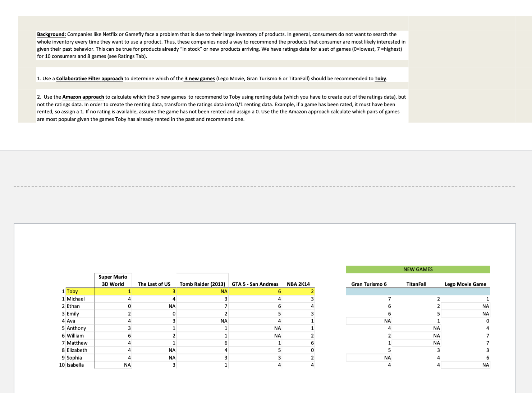Select Ethan's "NA" under The Last of US
The width and height of the screenshot is (532, 393).
click(x=172, y=306)
